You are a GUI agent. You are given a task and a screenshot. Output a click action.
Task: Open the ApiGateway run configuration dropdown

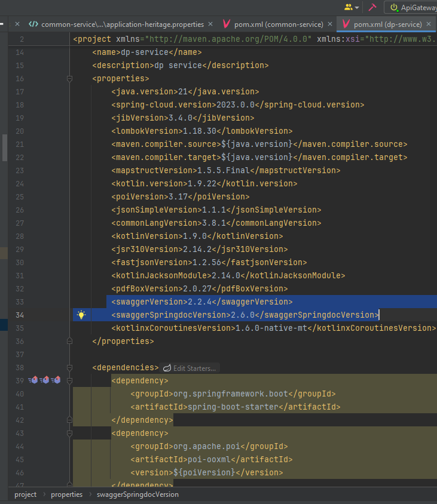click(412, 7)
